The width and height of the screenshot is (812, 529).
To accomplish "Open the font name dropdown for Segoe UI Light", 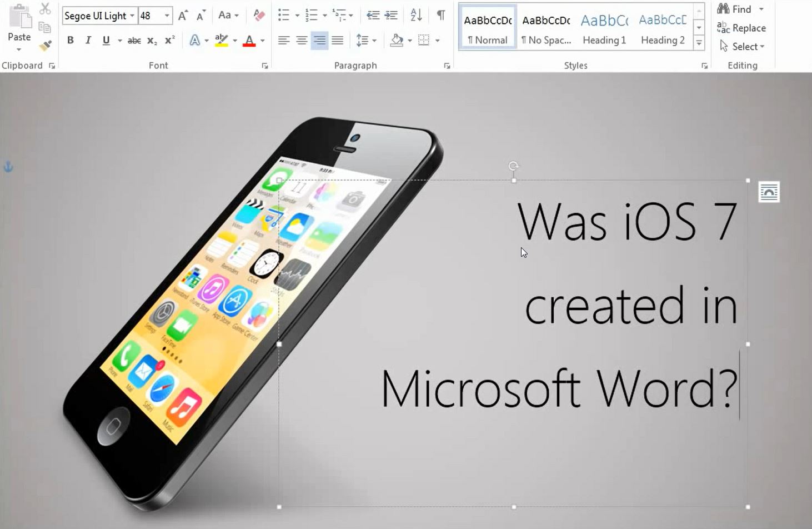I will click(132, 16).
